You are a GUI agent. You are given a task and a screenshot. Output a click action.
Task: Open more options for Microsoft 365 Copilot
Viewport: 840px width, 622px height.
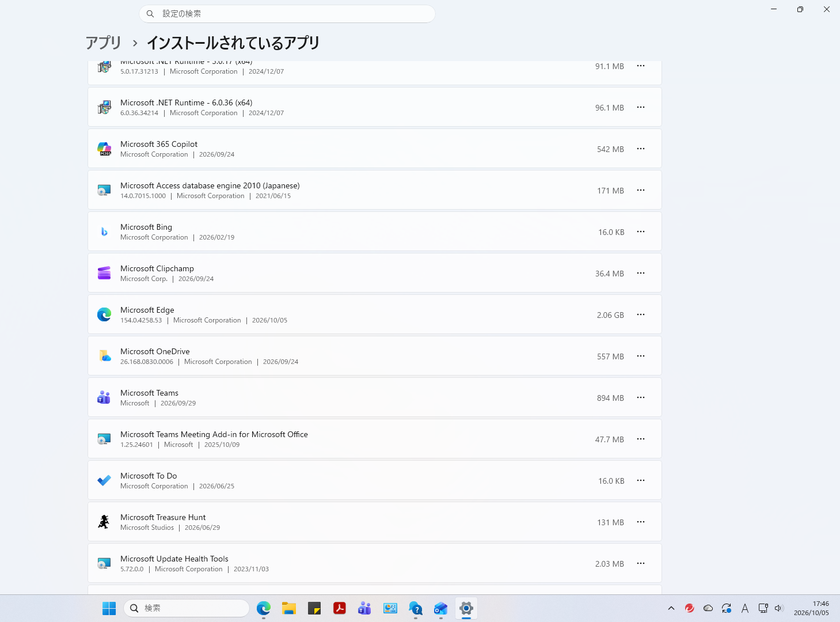coord(641,149)
